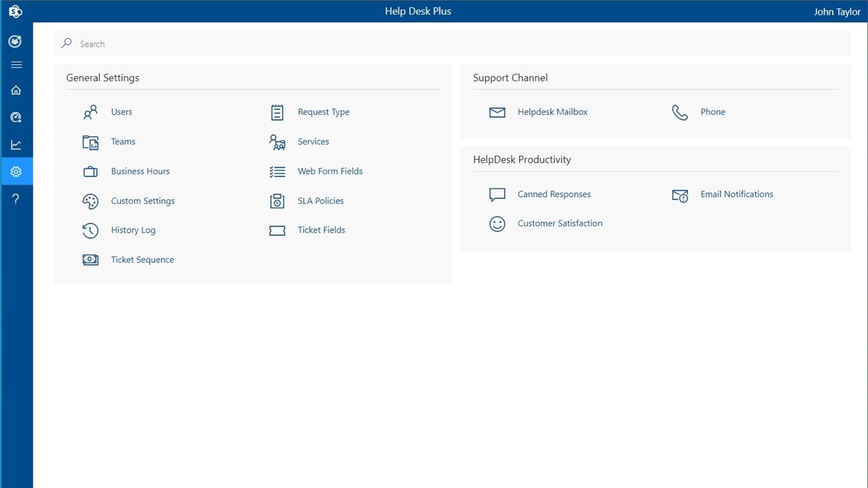Open Web Form Fields link
This screenshot has height=488, width=868.
[x=330, y=171]
